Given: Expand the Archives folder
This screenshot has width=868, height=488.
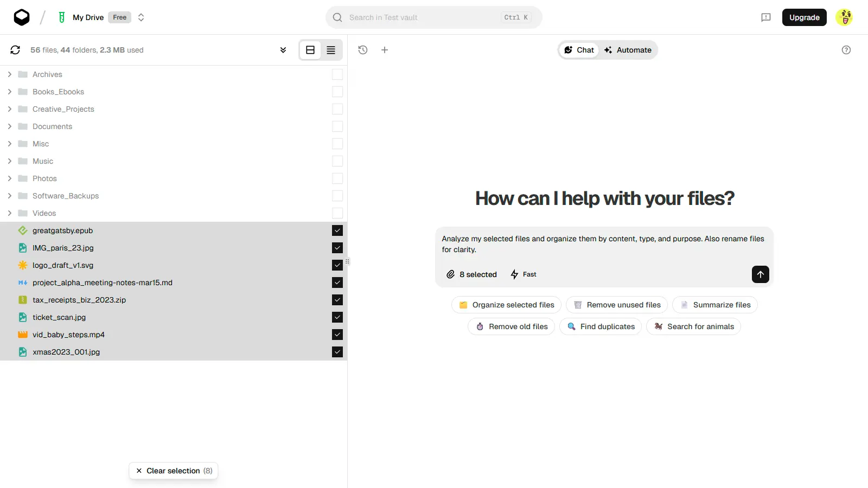Looking at the screenshot, I should 10,74.
